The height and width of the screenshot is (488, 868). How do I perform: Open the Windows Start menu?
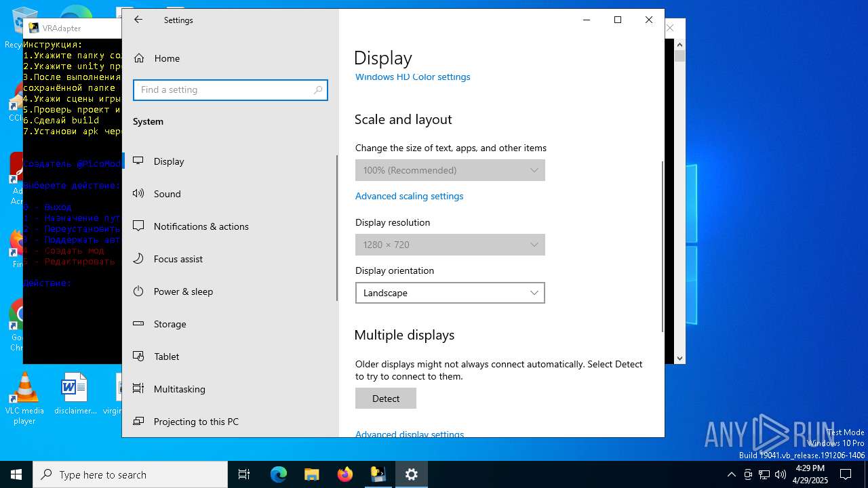(16, 474)
